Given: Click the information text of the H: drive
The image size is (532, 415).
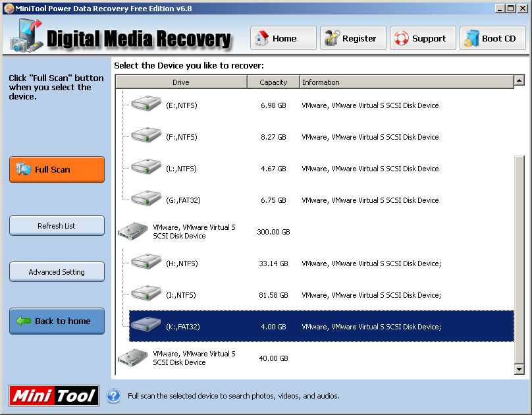Looking at the screenshot, I should coord(371,263).
